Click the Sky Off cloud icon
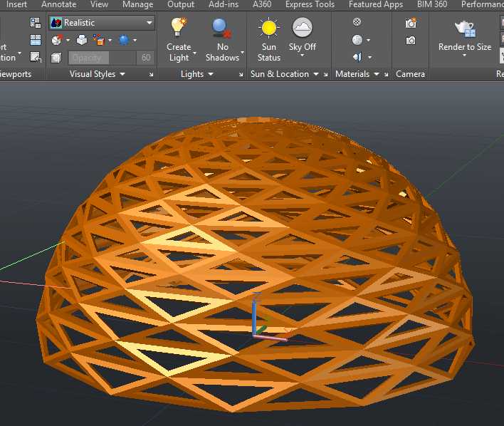Image resolution: width=504 pixels, height=426 pixels. coord(302,28)
